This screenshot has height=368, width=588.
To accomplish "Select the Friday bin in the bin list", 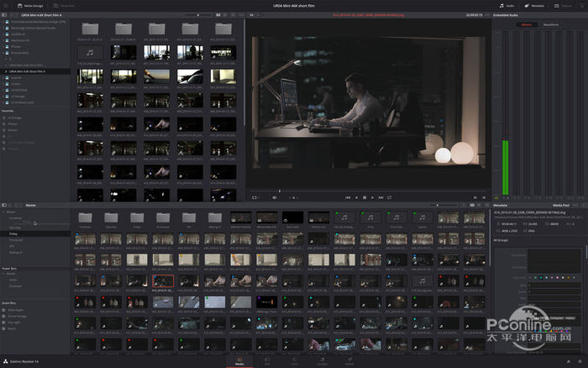I will click(15, 234).
